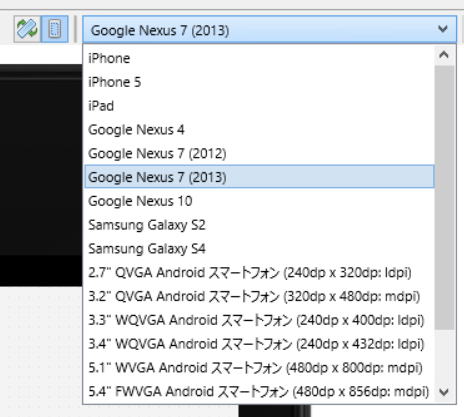
Task: Select 3.4" WQVGA Android 240dp x 432dp item
Action: tap(259, 344)
